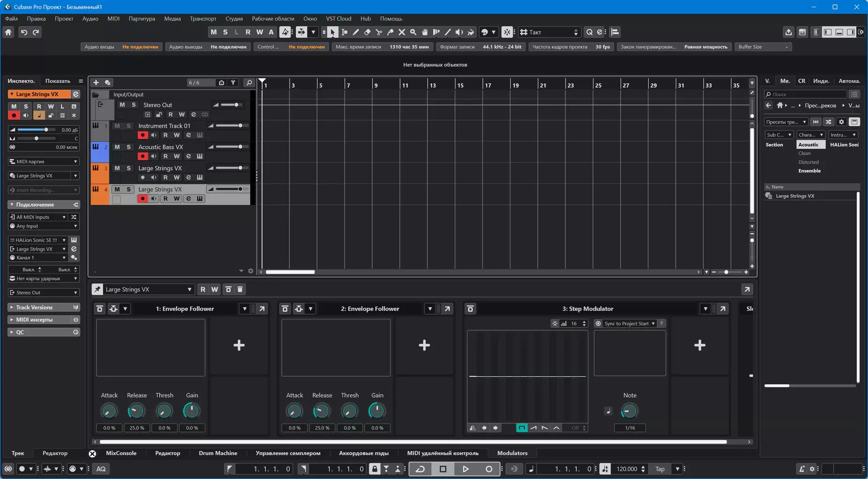Adjust Envelope Follower 1 Gain knob
This screenshot has width=868, height=479.
[x=191, y=411]
